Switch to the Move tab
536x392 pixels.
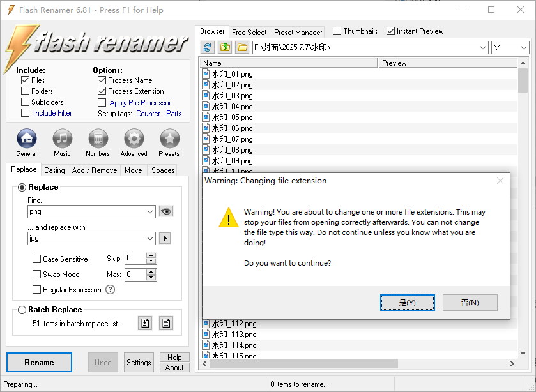click(134, 170)
